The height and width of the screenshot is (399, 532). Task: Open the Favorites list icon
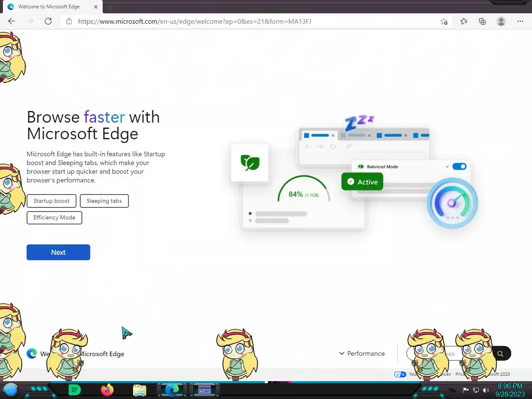464,21
